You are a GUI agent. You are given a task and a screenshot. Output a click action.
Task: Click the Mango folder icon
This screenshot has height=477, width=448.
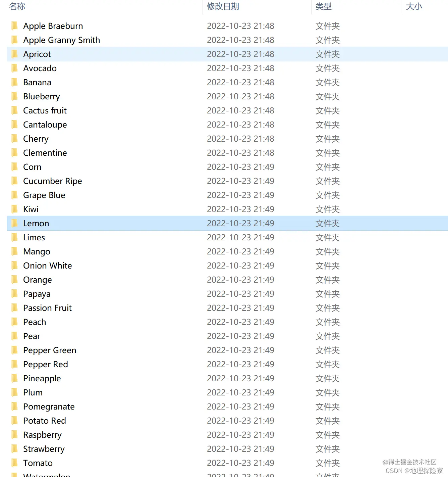[14, 251]
